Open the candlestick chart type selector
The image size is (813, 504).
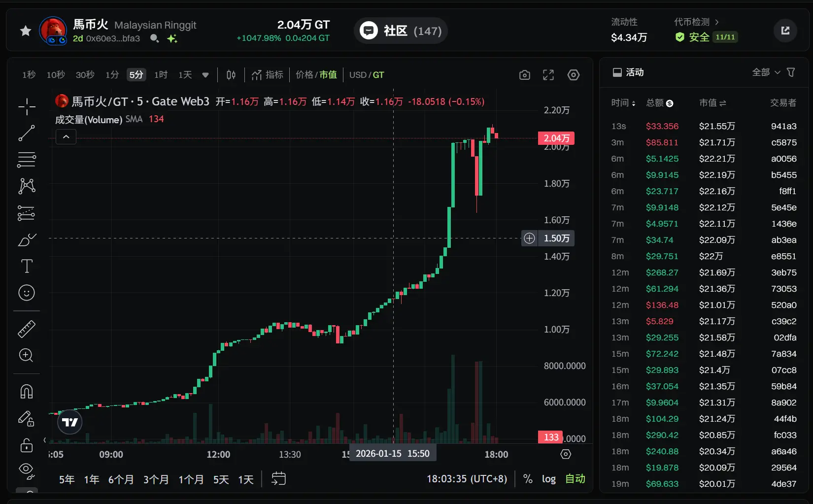(231, 75)
